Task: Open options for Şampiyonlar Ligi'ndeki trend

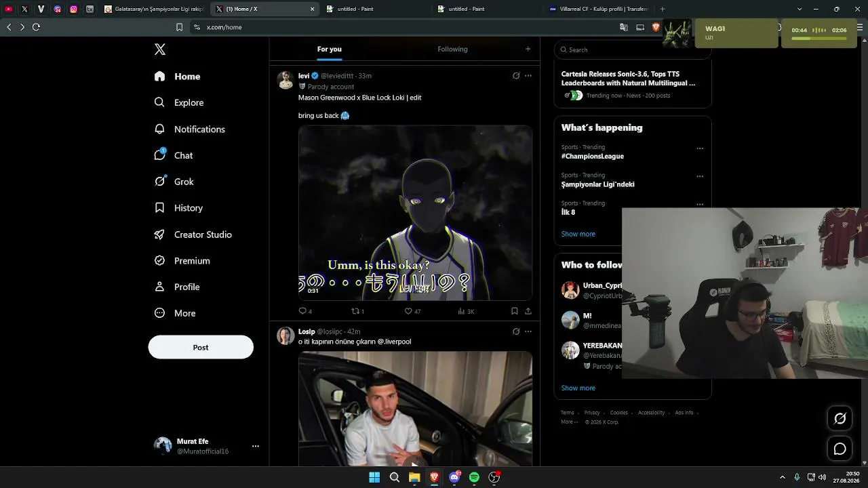Action: click(x=700, y=176)
